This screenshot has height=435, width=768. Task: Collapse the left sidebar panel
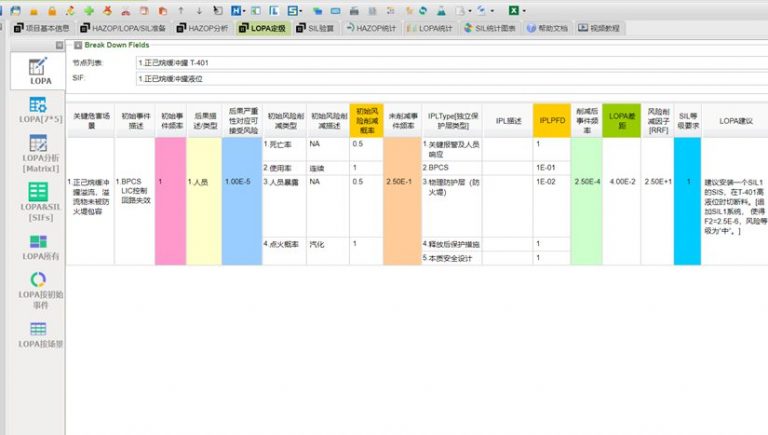coord(59,46)
